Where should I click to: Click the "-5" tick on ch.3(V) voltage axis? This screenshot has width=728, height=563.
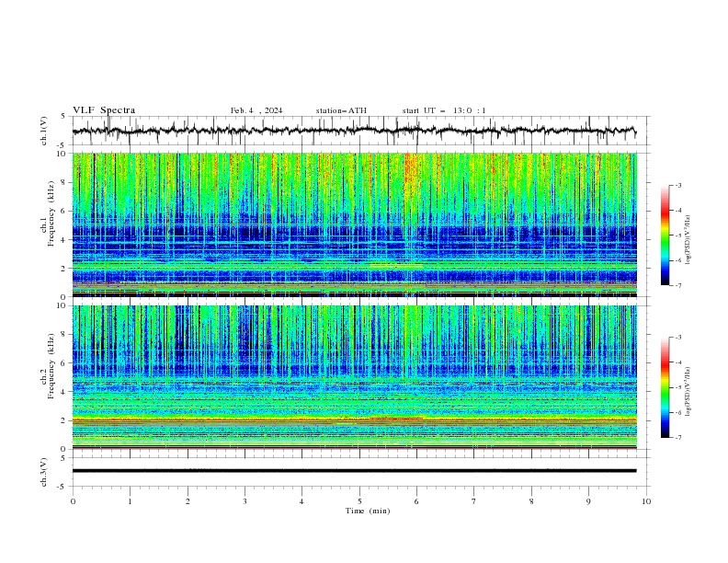pyautogui.click(x=63, y=487)
